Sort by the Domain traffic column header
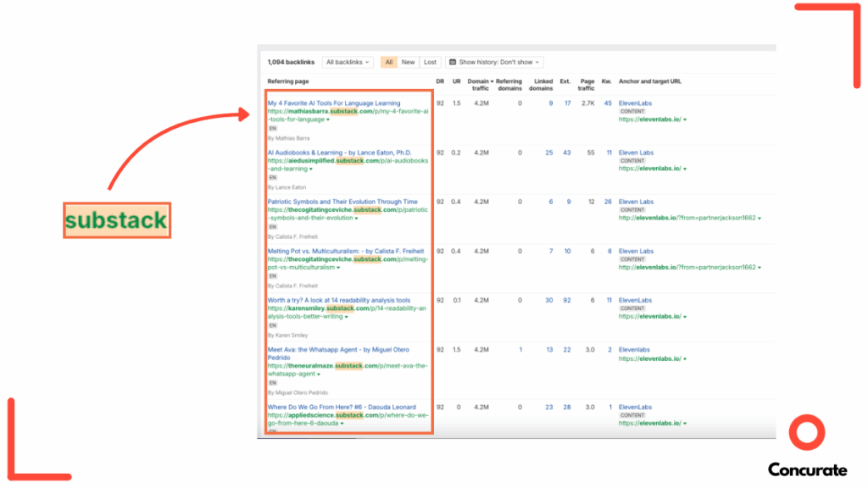 click(x=480, y=85)
